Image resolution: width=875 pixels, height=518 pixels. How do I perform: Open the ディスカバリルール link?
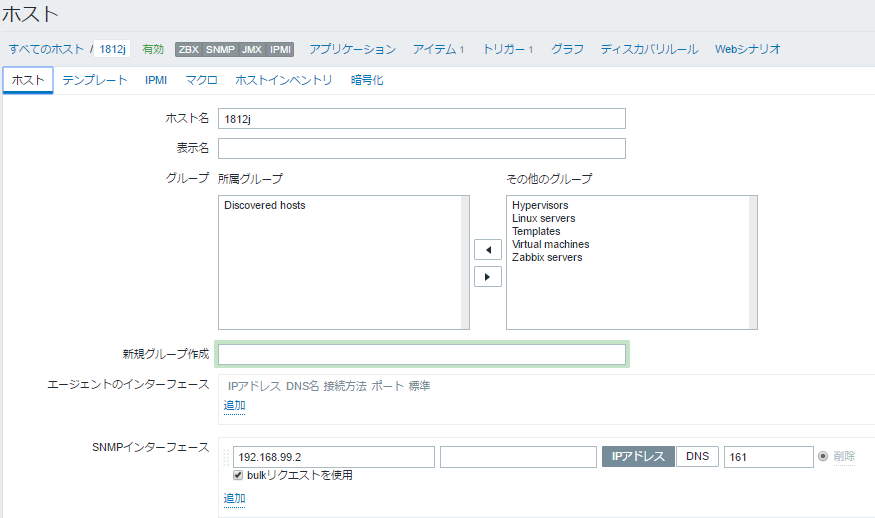click(x=649, y=49)
